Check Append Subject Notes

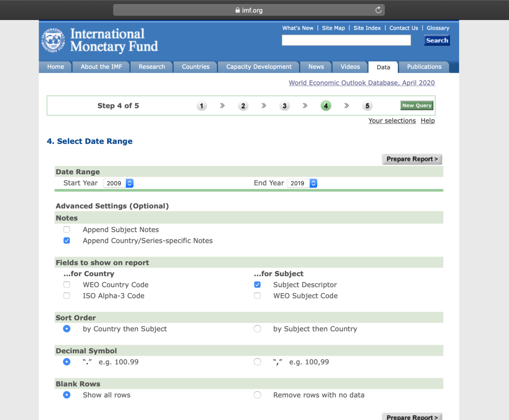(67, 230)
